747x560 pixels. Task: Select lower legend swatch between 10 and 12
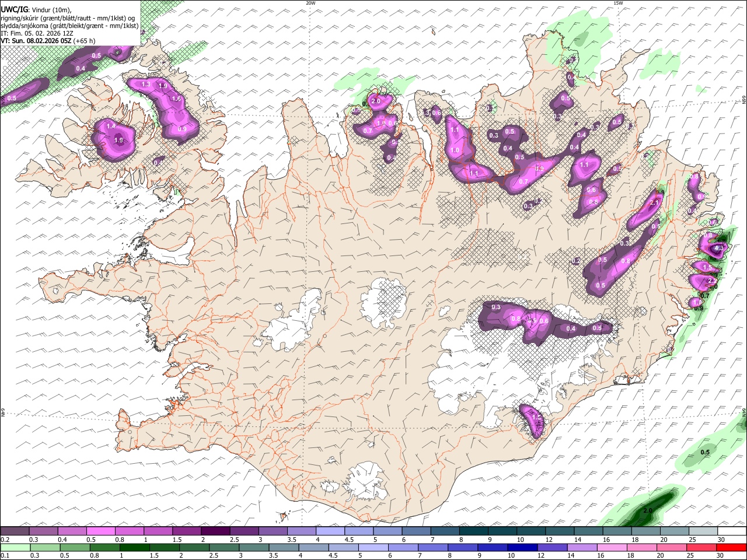pyautogui.click(x=523, y=547)
